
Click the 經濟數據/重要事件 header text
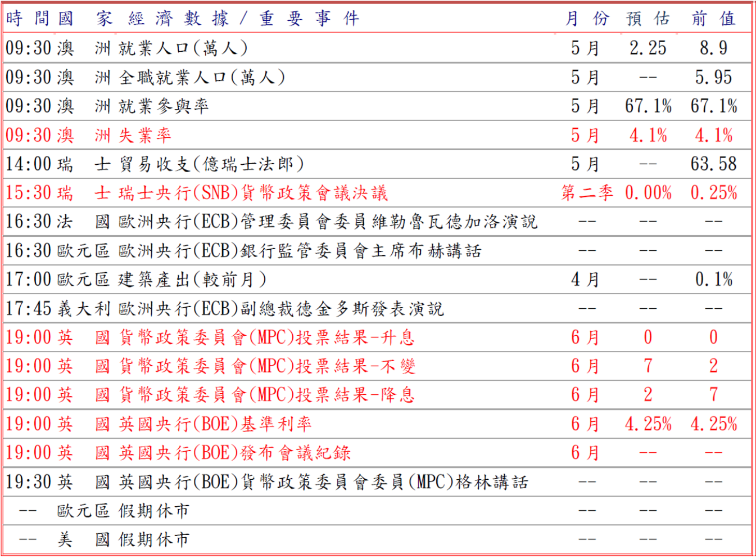point(243,19)
